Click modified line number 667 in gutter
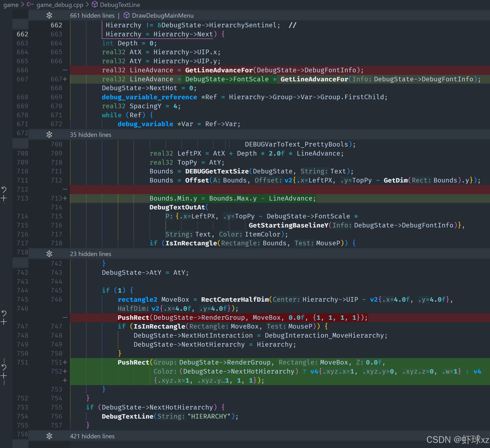Image resolution: width=490 pixels, height=448 pixels. 56,79
